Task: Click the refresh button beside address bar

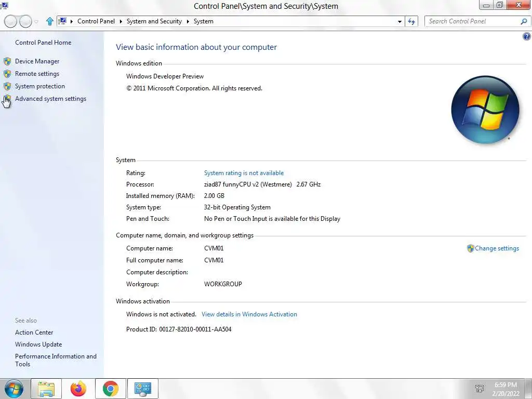Action: pos(411,21)
